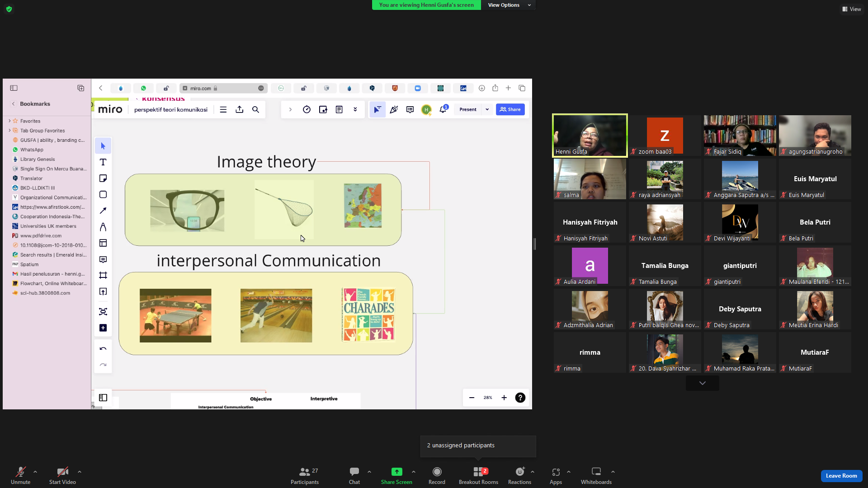Screen dimensions: 868x488
Task: Show next page of participant videos
Action: pyautogui.click(x=703, y=383)
